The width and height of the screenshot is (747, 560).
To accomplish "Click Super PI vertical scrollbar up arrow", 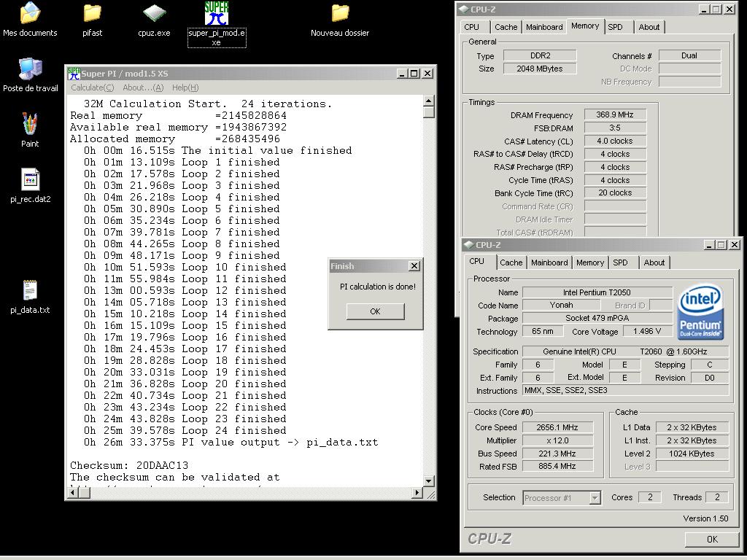I will pyautogui.click(x=428, y=101).
